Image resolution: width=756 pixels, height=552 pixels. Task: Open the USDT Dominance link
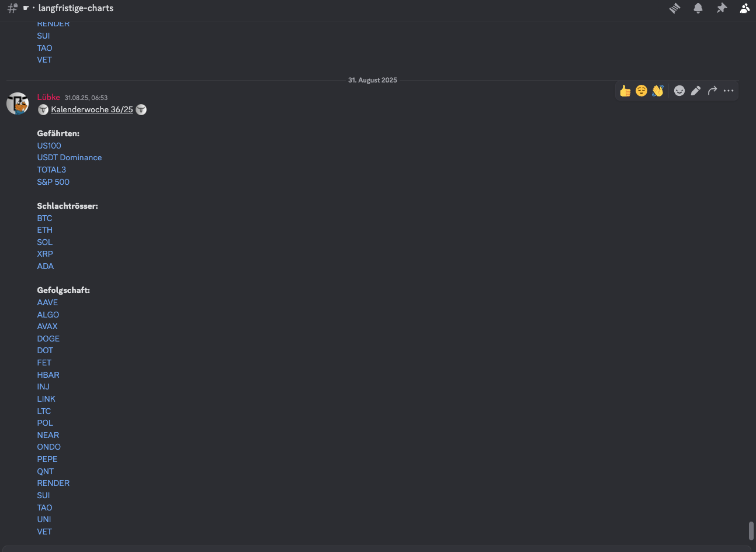click(70, 157)
